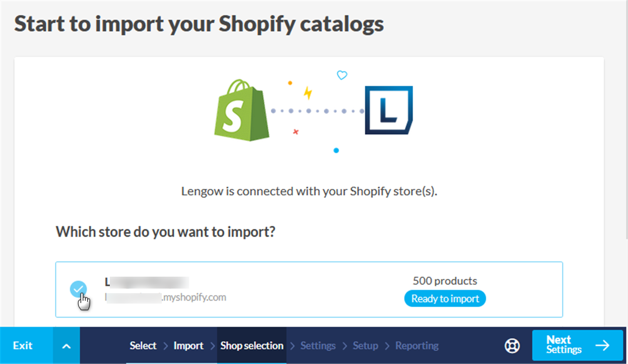Click the myshopify.com store URL
This screenshot has width=628, height=364.
tap(166, 297)
